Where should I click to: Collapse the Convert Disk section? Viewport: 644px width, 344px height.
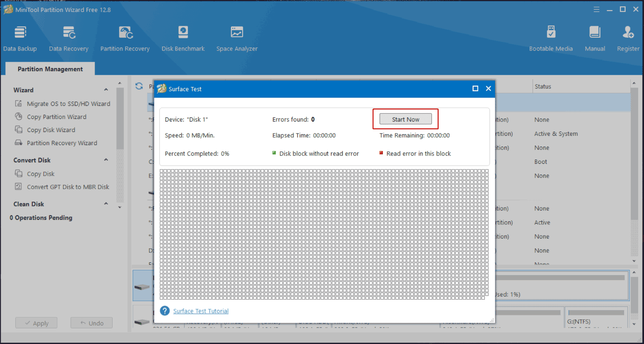pyautogui.click(x=106, y=160)
